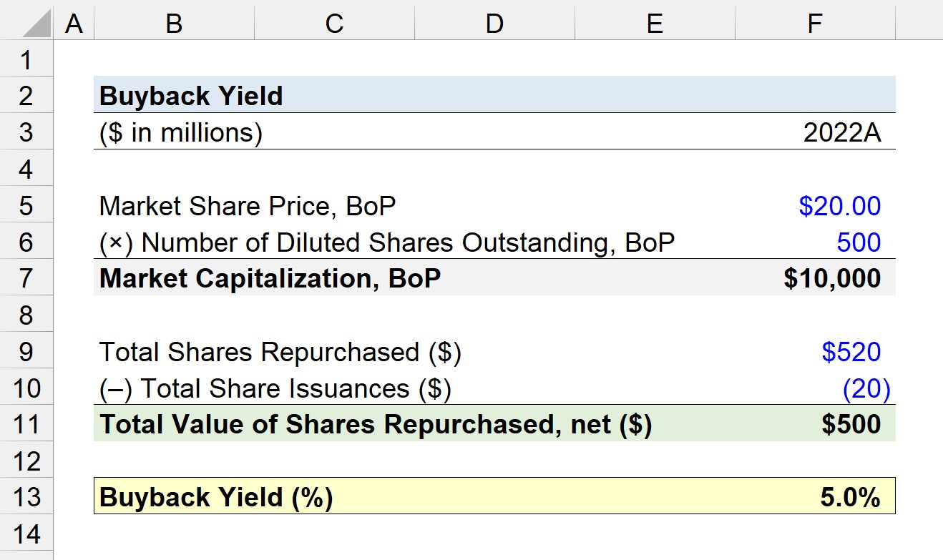Select column A header
Screen dimensions: 943x560
[x=74, y=24]
